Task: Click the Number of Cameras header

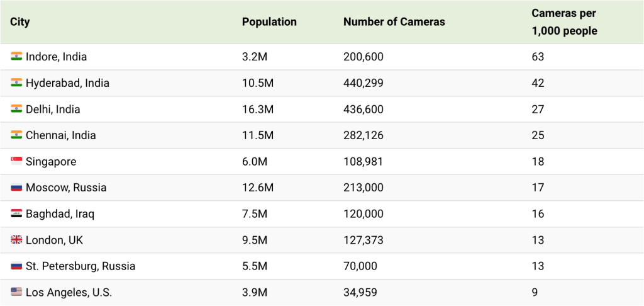Action: click(394, 22)
